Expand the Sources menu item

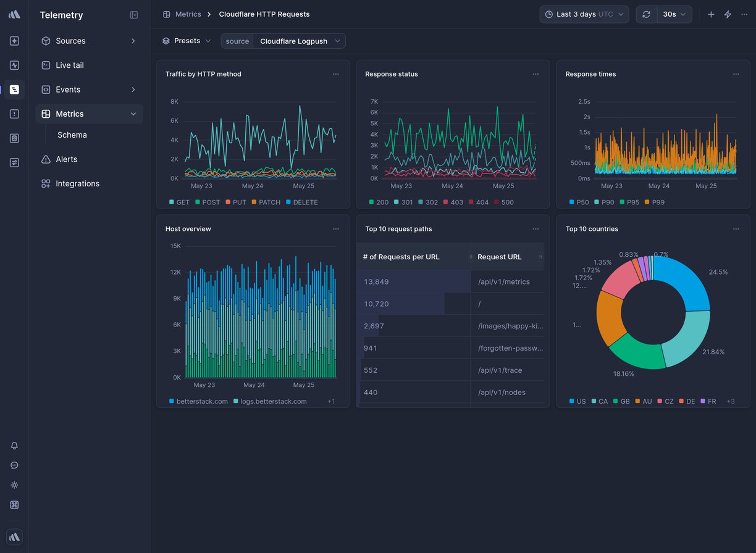tap(89, 41)
